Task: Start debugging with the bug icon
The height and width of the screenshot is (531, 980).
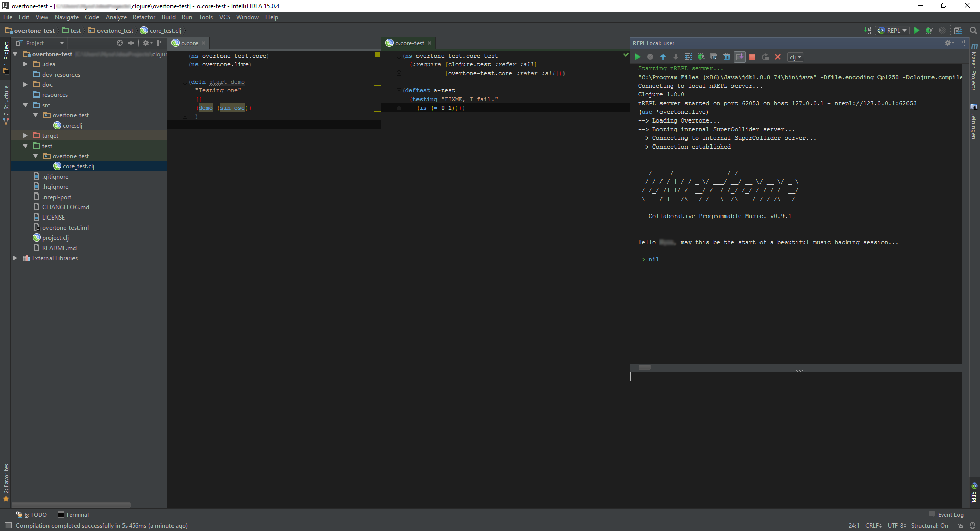Action: click(929, 30)
